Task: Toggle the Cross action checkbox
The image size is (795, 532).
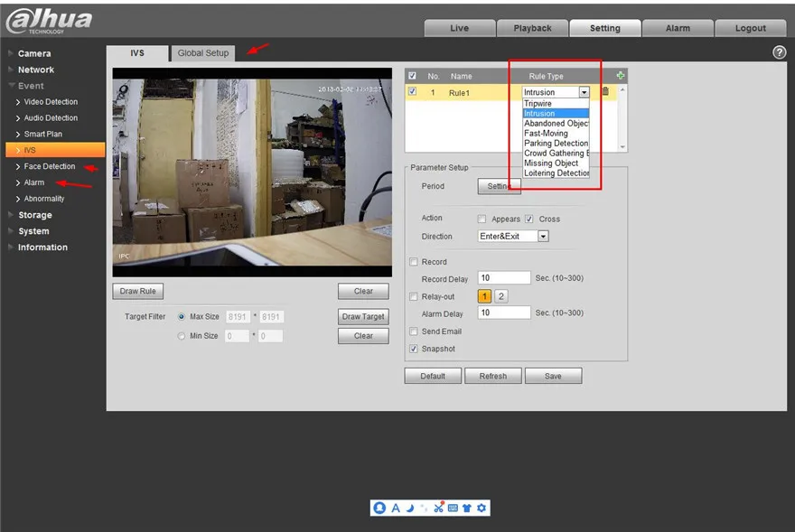Action: click(x=528, y=219)
